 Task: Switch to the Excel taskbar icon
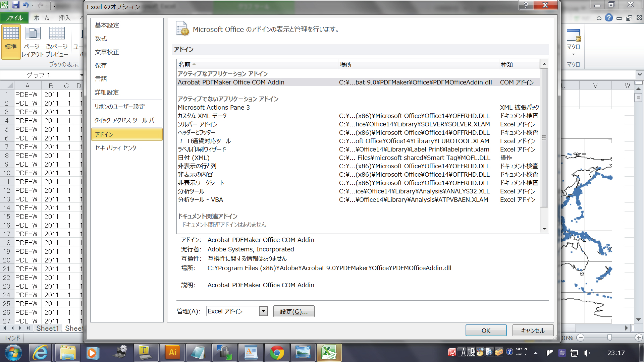[329, 353]
